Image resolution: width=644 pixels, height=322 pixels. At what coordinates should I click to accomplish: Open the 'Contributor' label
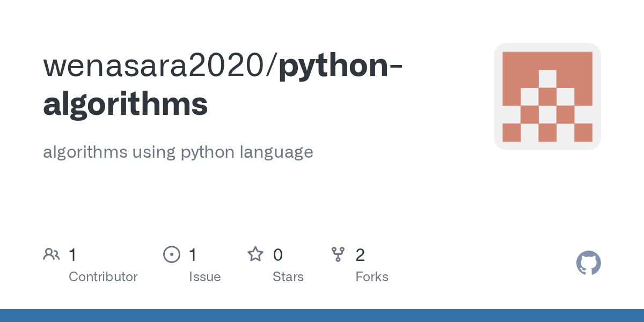pyautogui.click(x=103, y=277)
